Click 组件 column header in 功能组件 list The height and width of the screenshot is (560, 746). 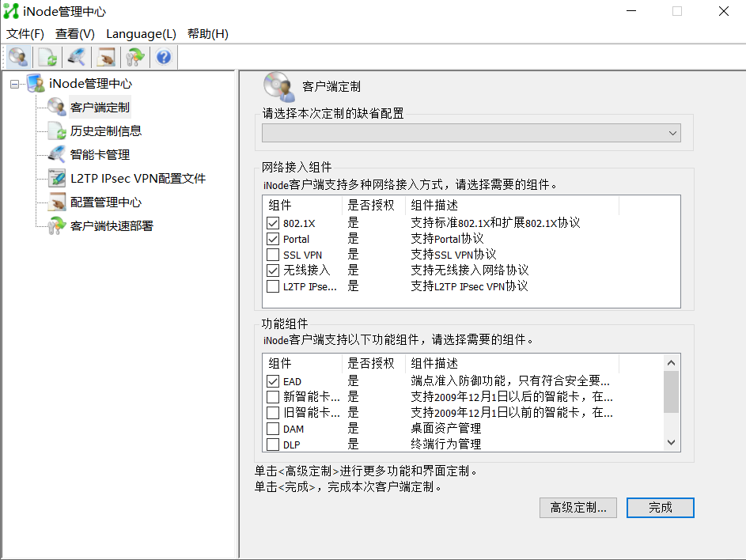pos(302,364)
